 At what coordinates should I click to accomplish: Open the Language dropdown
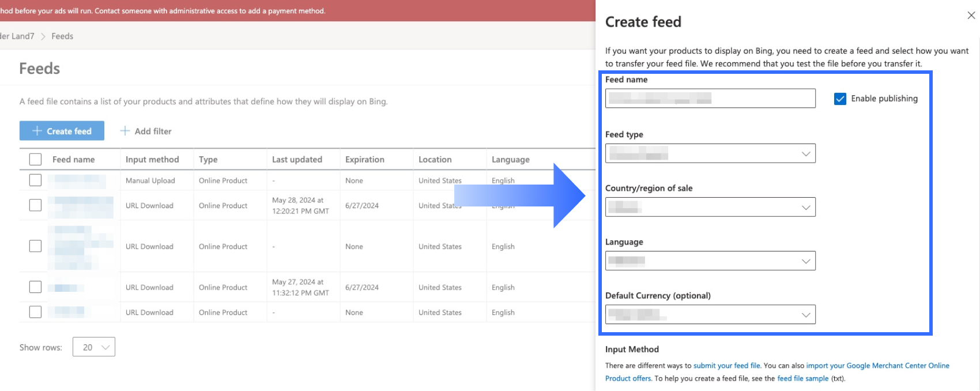click(x=805, y=261)
